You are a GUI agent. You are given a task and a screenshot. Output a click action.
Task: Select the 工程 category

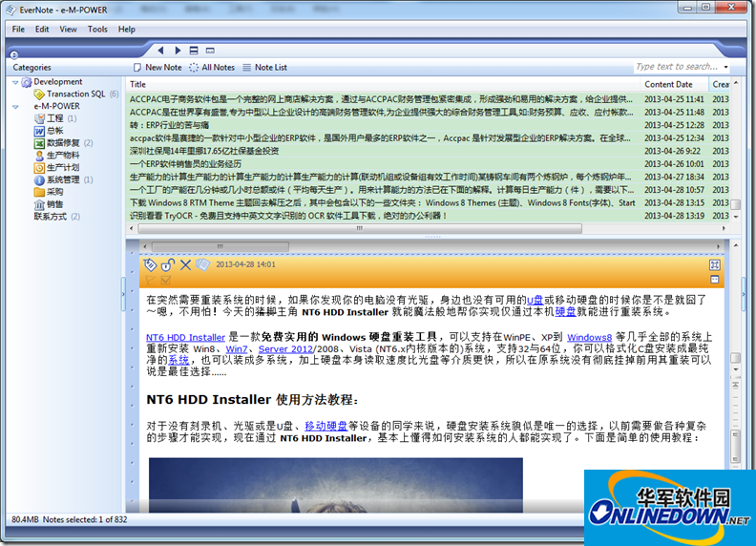click(x=55, y=118)
